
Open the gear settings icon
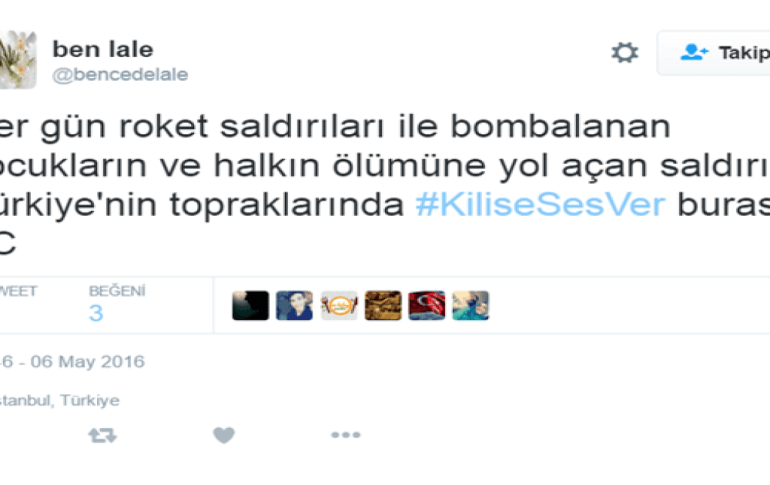(x=625, y=53)
